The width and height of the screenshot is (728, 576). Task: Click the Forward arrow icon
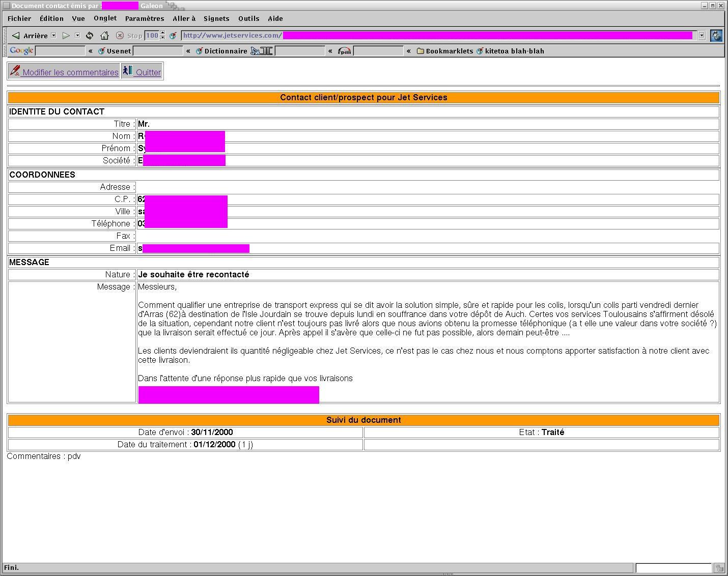[66, 36]
